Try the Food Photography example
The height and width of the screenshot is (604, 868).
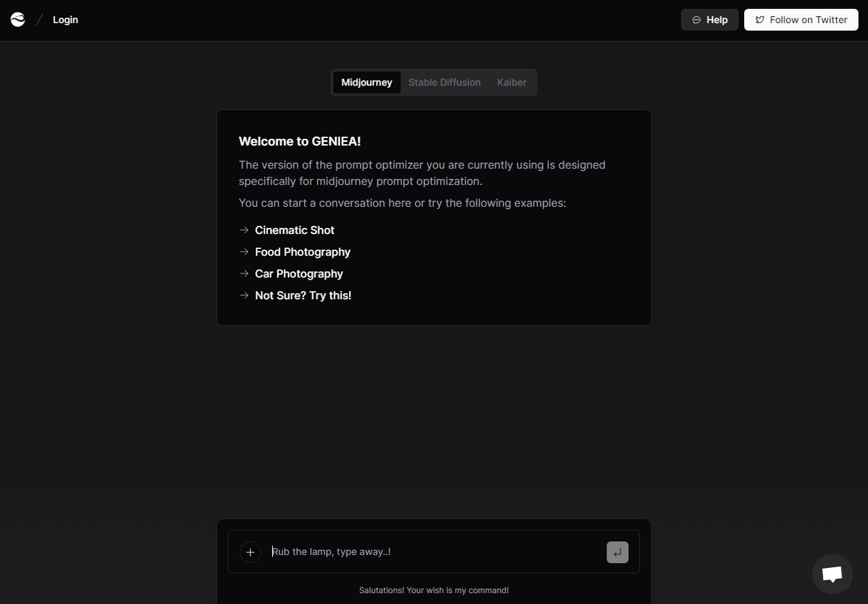(303, 252)
